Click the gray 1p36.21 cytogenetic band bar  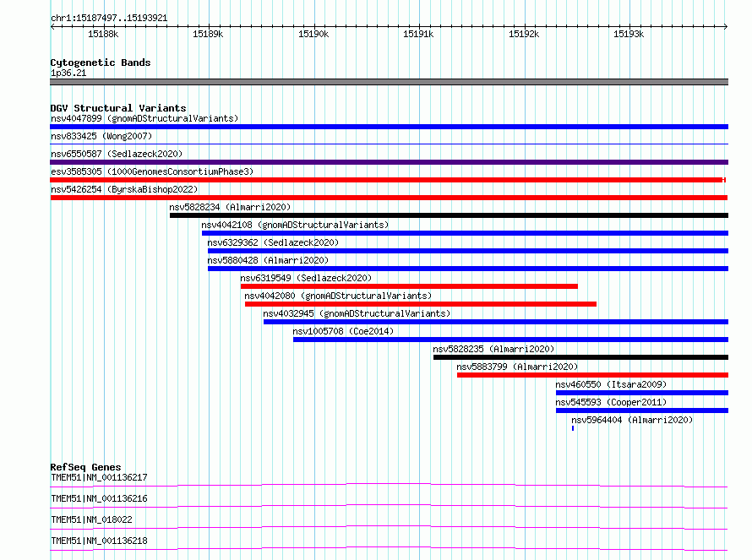[x=389, y=82]
